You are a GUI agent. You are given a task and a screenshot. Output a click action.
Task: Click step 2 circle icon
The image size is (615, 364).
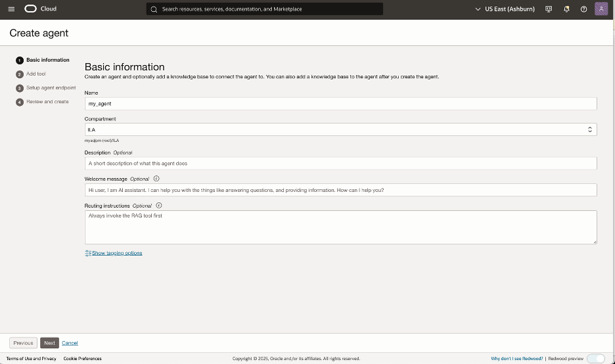[x=20, y=74]
